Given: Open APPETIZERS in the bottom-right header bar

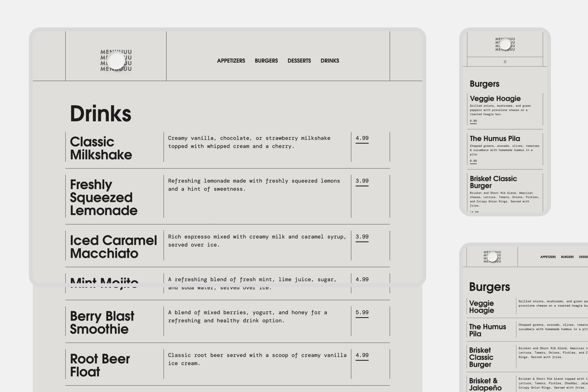Looking at the screenshot, I should pyautogui.click(x=548, y=257).
